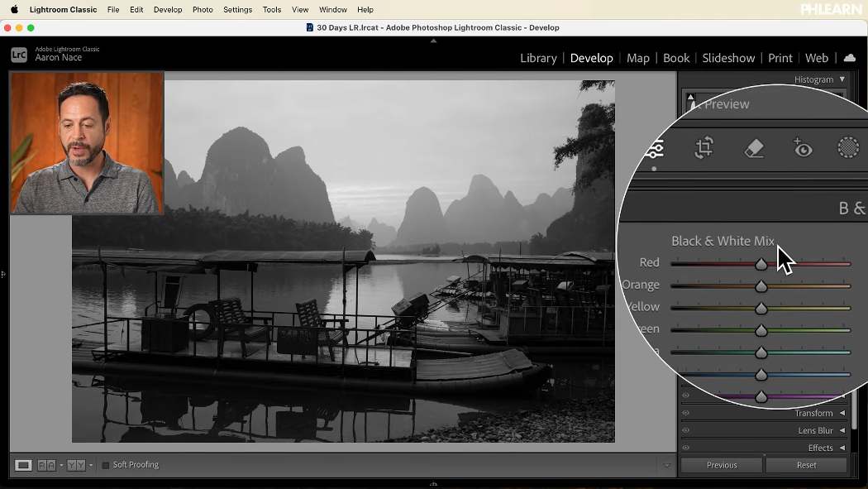868x489 pixels.
Task: Toggle the Transform panel eye icon
Action: (x=686, y=413)
